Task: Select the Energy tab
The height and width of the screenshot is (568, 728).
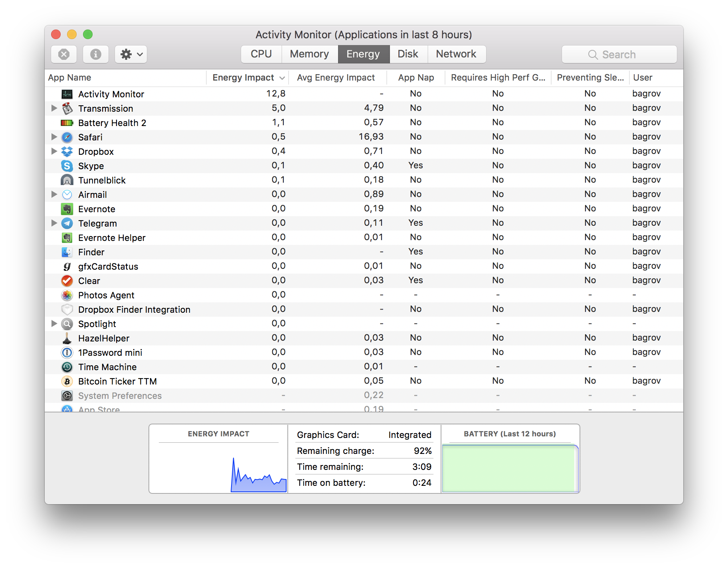Action: click(364, 54)
